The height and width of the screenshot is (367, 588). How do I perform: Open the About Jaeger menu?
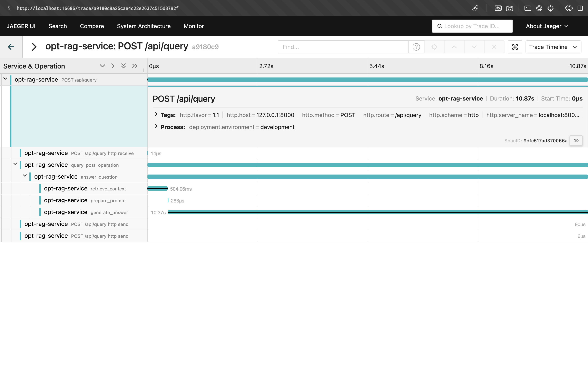coord(547,26)
